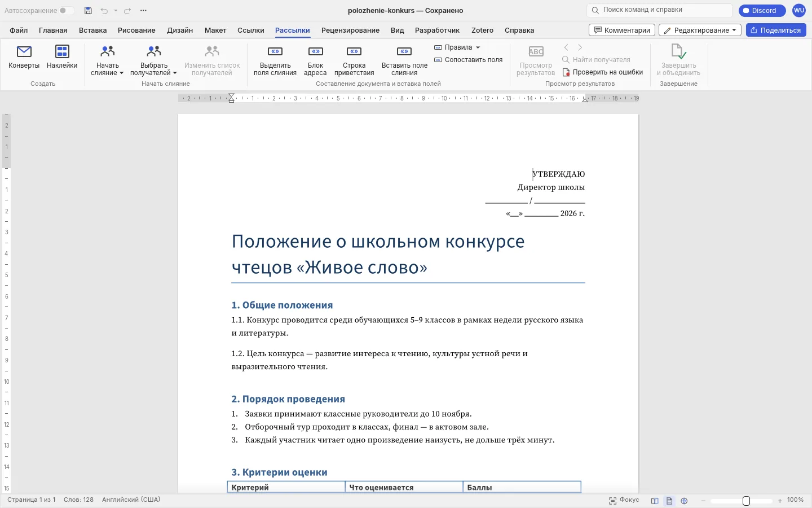Click the heading 2. Порядок проведения
The width and height of the screenshot is (812, 508).
[288, 399]
